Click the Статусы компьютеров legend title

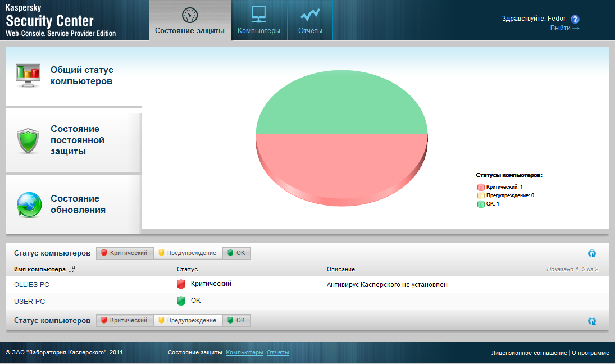[509, 175]
